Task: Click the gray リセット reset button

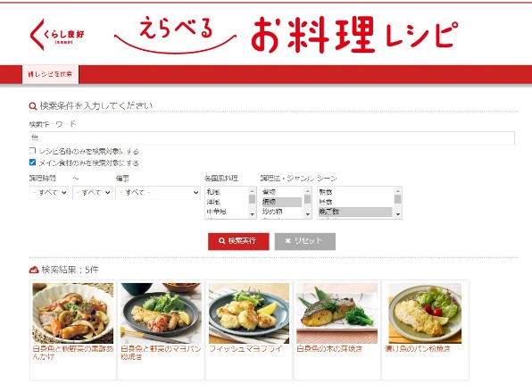Action: (x=305, y=241)
